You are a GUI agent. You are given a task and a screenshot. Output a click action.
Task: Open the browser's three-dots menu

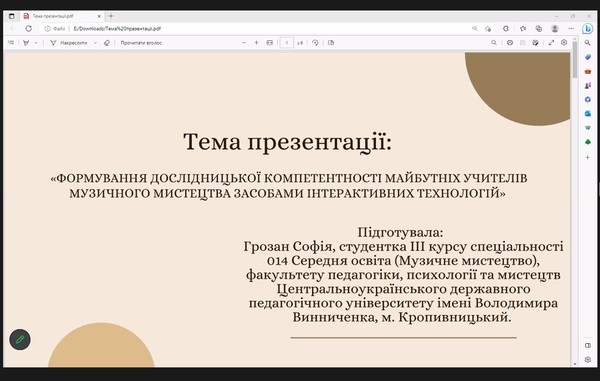click(x=571, y=29)
